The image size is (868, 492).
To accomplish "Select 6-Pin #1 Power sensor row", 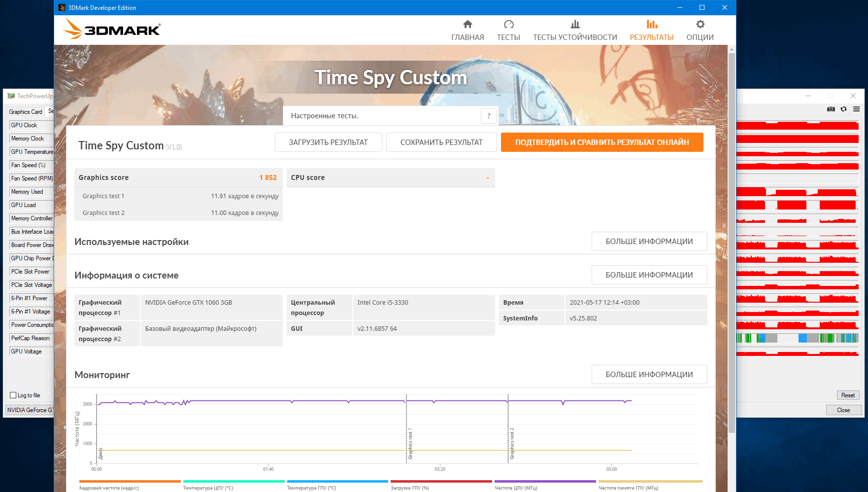I will [32, 298].
